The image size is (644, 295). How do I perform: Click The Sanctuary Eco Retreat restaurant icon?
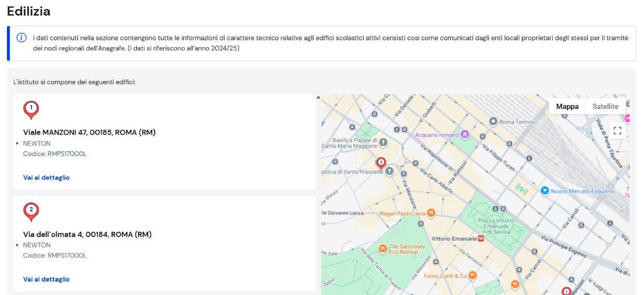(382, 249)
